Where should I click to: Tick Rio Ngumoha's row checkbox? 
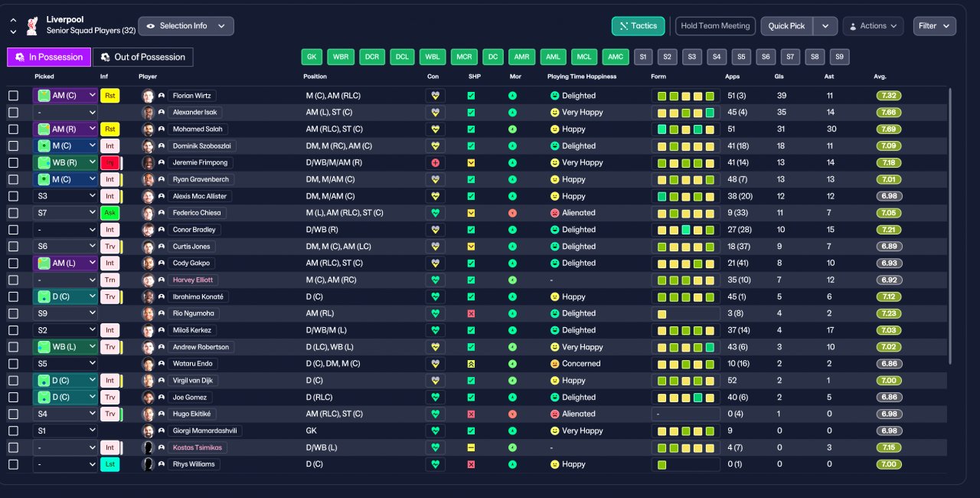(x=13, y=313)
